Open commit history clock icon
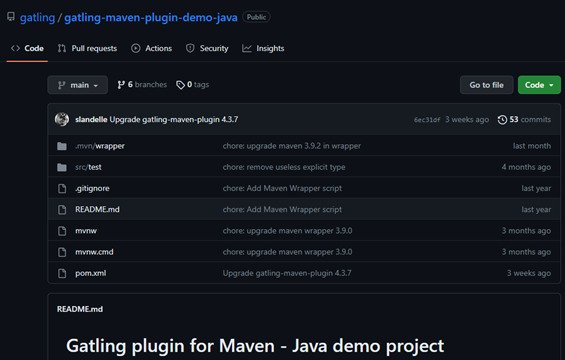 tap(502, 120)
